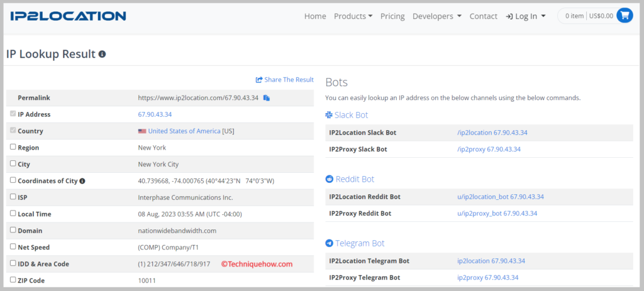
Task: Enable the Coordinates of City checkbox
Action: tap(13, 180)
